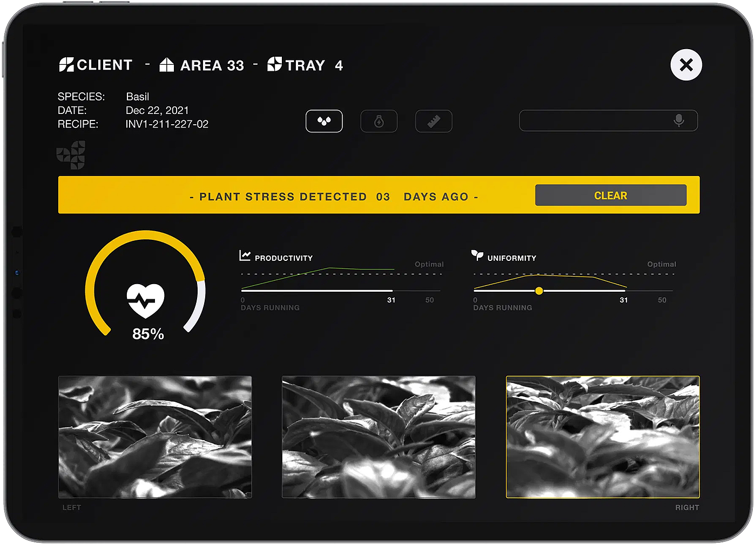
Task: Open the ruler measurement tab
Action: point(434,121)
